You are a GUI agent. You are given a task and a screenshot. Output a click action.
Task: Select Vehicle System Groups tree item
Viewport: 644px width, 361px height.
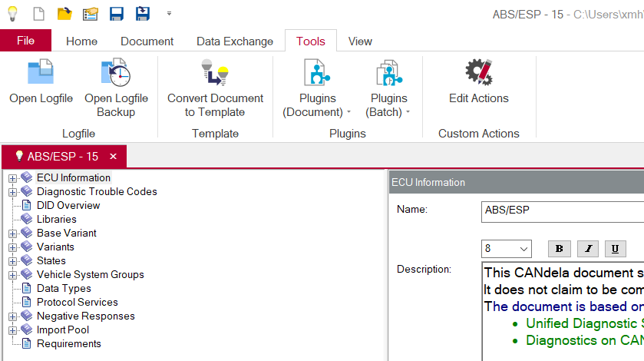pos(91,275)
